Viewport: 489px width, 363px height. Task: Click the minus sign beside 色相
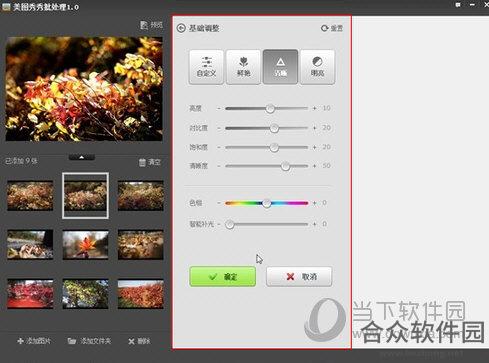click(x=219, y=203)
